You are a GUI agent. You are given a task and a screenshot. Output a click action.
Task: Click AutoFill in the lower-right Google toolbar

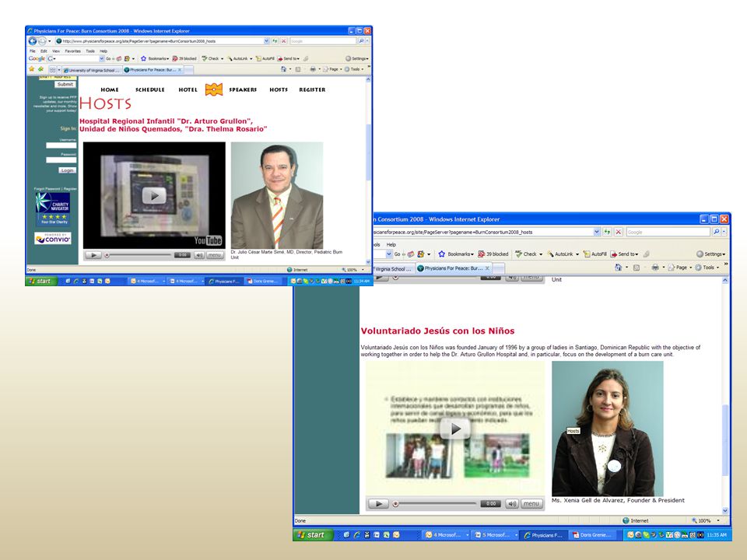pos(595,254)
